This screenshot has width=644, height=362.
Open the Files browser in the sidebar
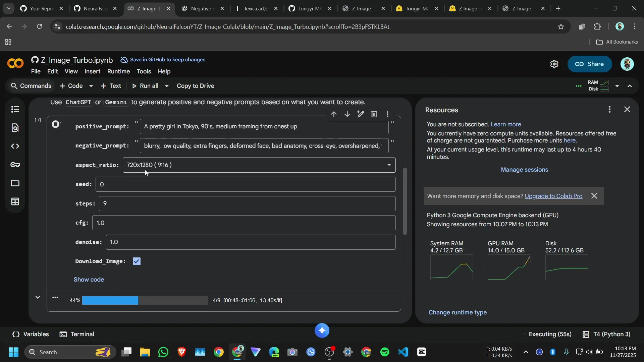pyautogui.click(x=15, y=183)
